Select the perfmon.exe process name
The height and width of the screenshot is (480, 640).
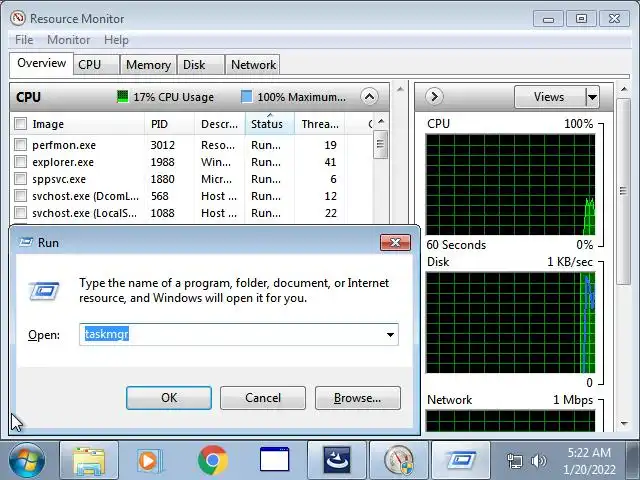(x=64, y=145)
